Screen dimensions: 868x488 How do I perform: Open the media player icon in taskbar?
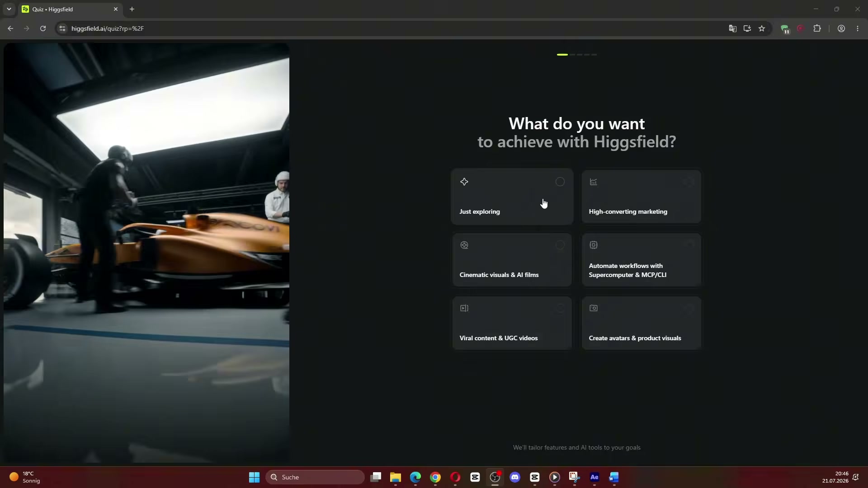click(x=555, y=477)
